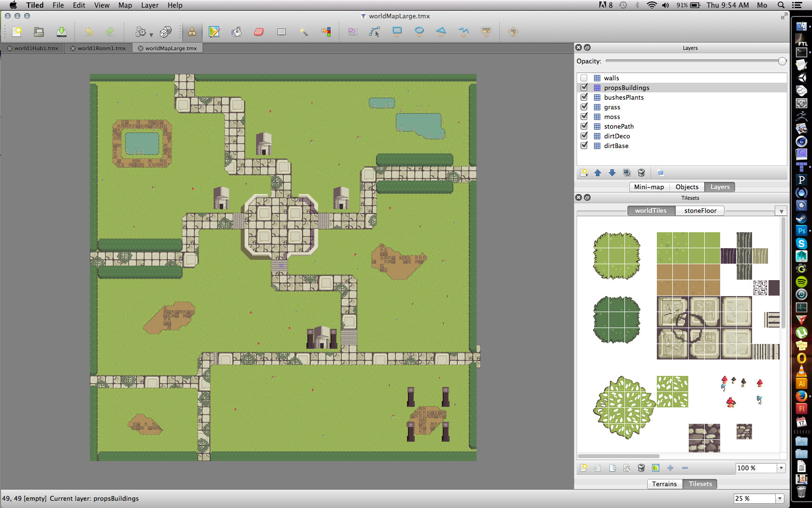Screen dimensions: 812x508
Task: Toggle visibility of the moss layer
Action: point(584,117)
